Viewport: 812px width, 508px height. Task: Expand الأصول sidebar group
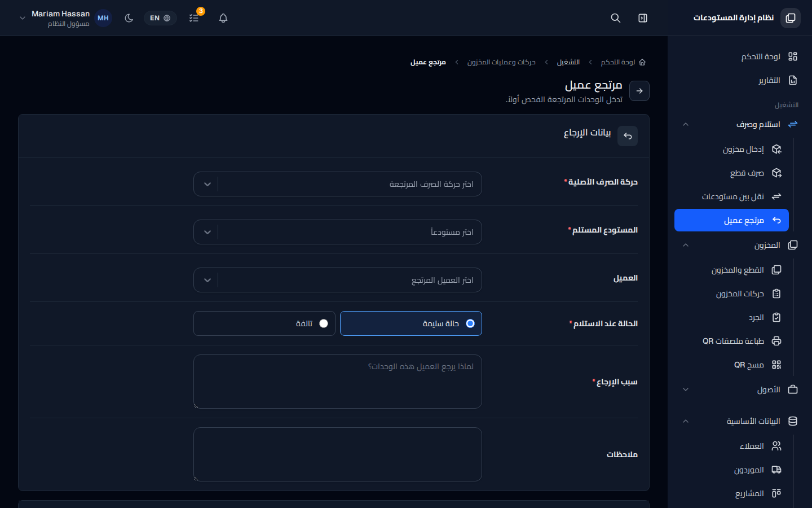tap(740, 389)
